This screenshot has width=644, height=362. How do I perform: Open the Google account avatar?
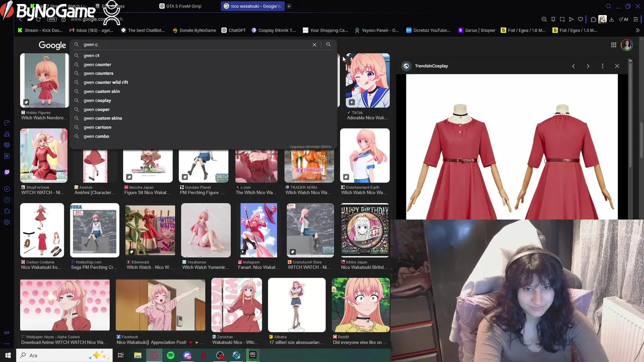click(x=627, y=45)
